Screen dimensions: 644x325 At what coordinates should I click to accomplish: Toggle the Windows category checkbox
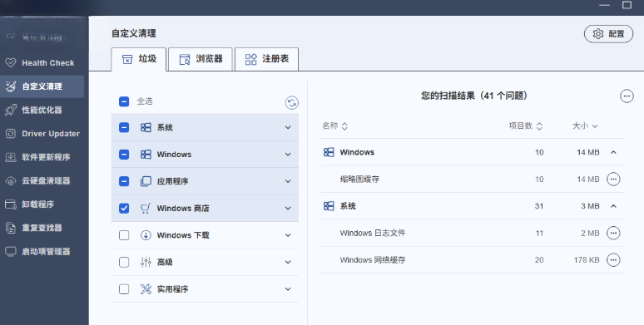coord(124,155)
